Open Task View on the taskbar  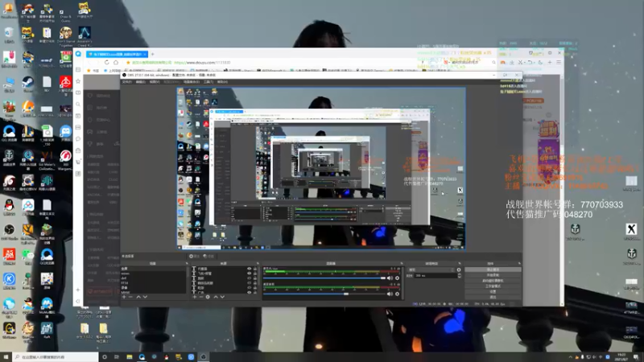click(117, 356)
